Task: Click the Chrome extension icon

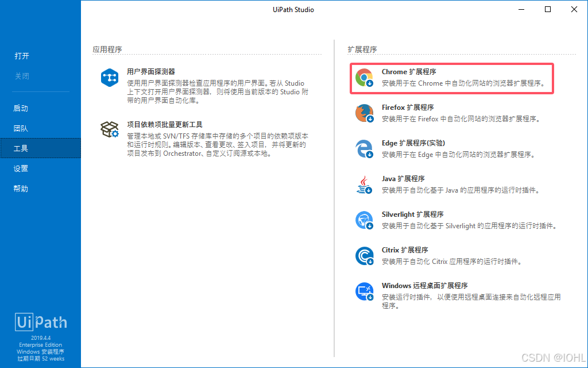Action: 364,78
